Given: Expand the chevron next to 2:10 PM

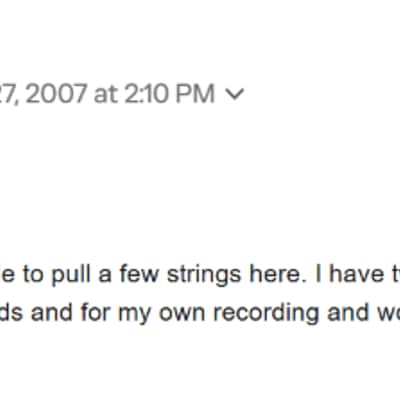Looking at the screenshot, I should pyautogui.click(x=235, y=94).
